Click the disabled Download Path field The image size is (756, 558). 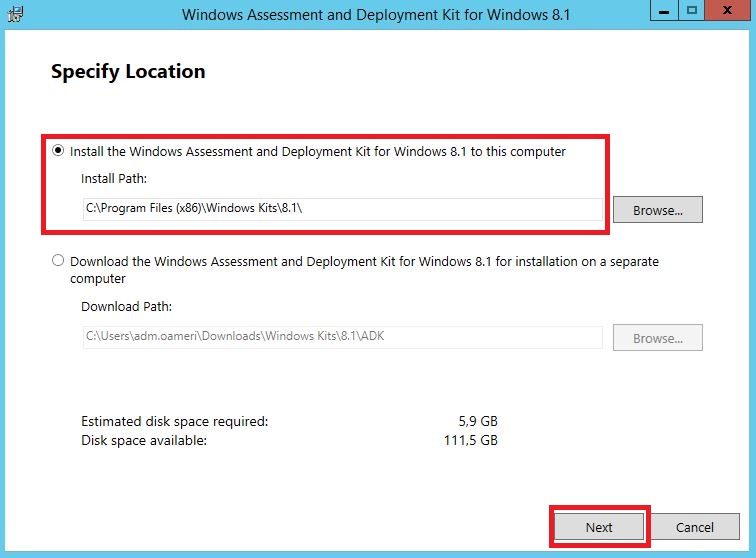tap(342, 337)
